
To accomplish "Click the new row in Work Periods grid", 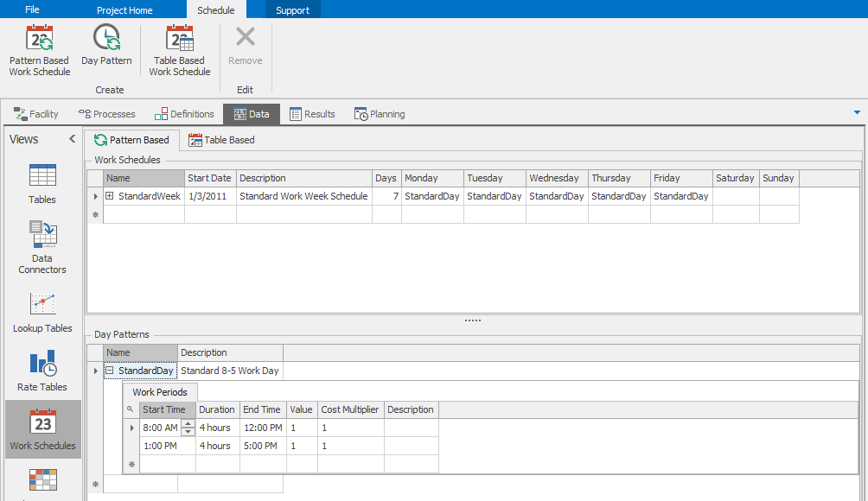I will (289, 465).
